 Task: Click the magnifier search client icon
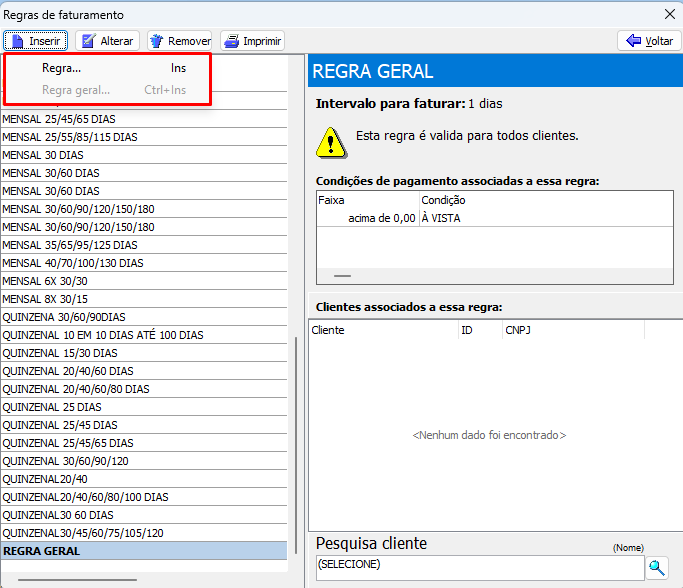tap(657, 567)
